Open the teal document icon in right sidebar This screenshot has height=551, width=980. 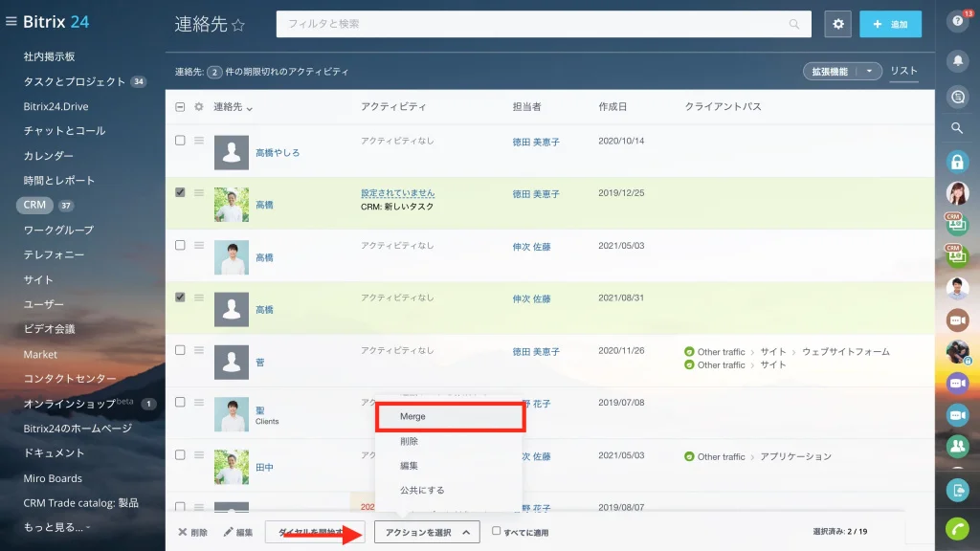957,491
